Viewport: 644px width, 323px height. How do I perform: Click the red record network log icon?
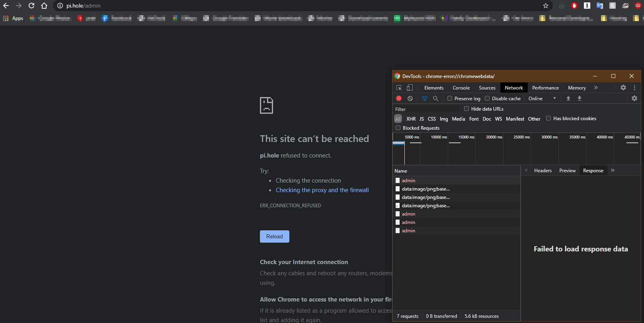(399, 98)
